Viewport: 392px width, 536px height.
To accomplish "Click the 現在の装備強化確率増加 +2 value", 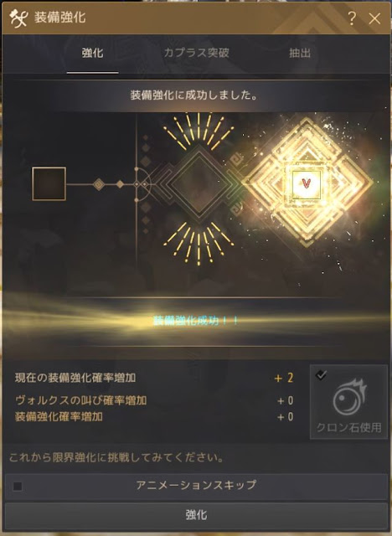I will 284,378.
